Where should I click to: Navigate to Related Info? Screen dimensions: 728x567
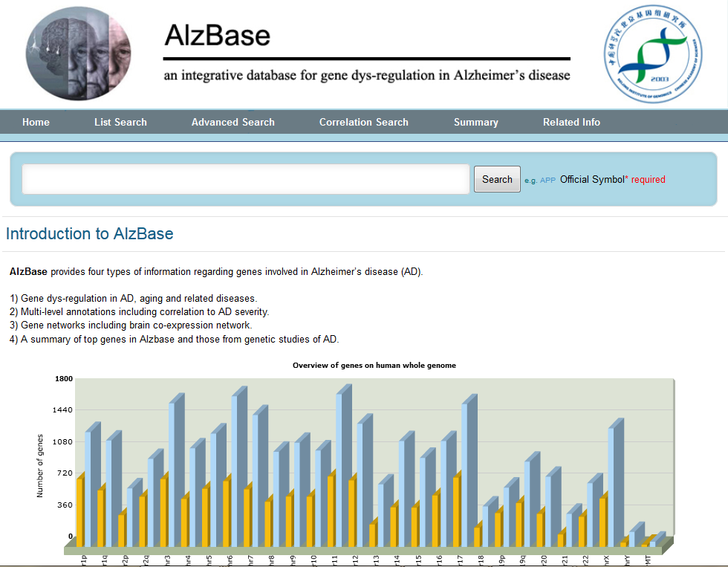pyautogui.click(x=571, y=122)
